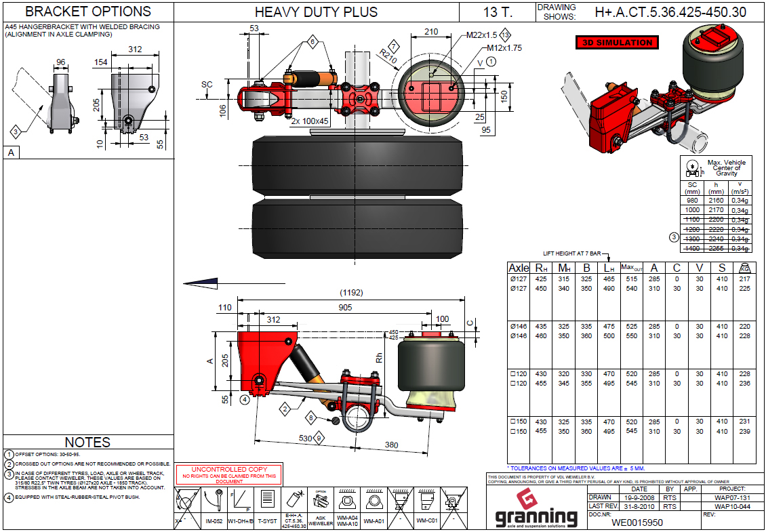The image size is (766, 532).
Task: Click the DRAWN date 19-9-2008
Action: click(639, 498)
